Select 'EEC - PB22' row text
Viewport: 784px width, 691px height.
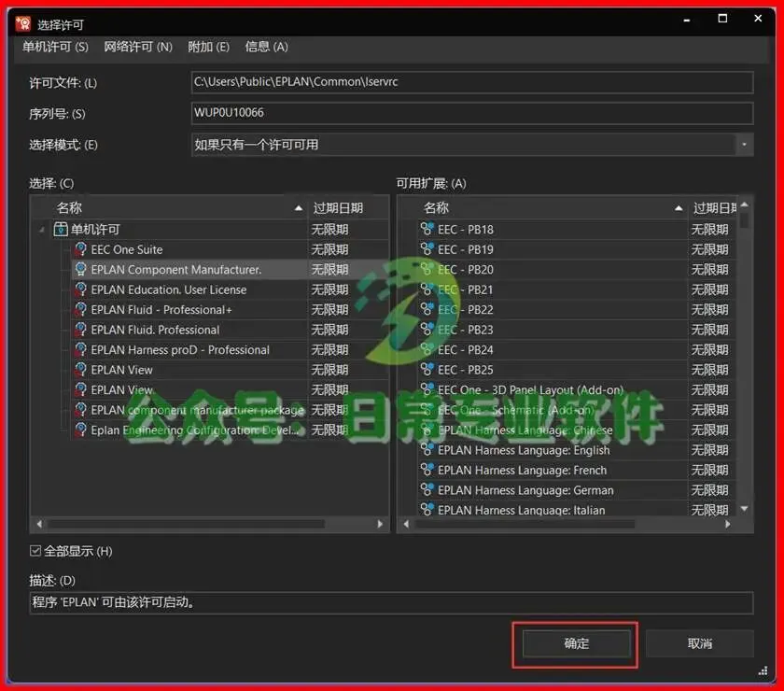tap(466, 310)
